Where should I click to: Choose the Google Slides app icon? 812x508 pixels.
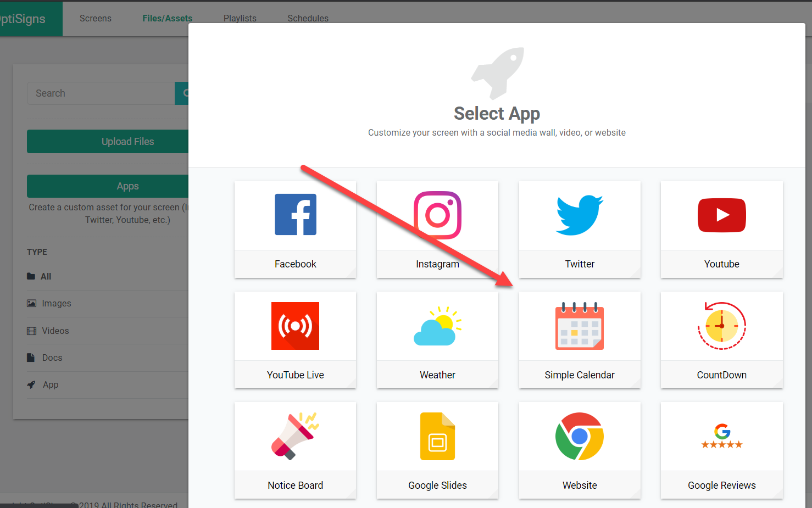coord(437,436)
